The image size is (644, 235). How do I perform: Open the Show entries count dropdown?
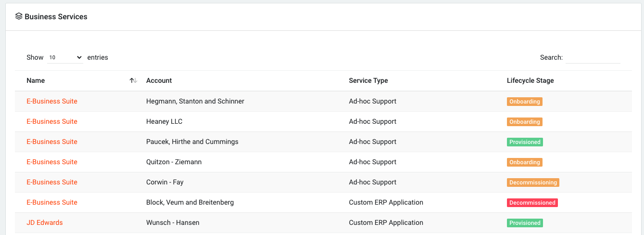point(65,57)
